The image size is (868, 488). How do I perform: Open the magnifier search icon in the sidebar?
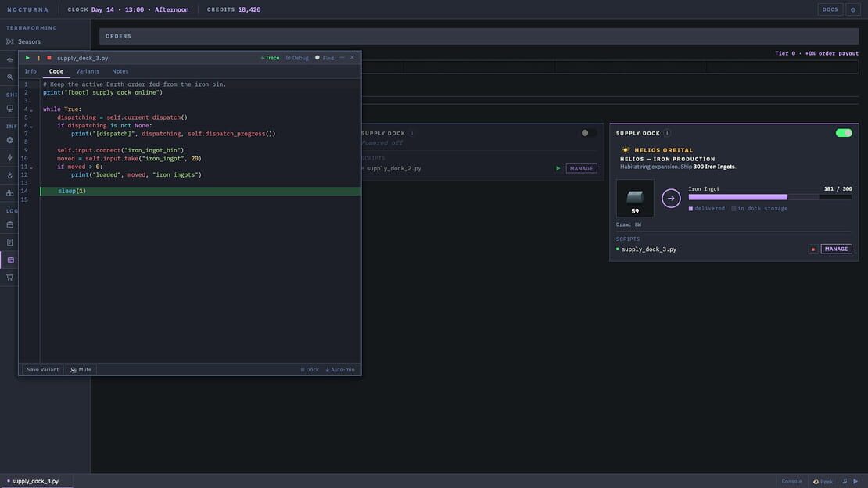point(10,77)
